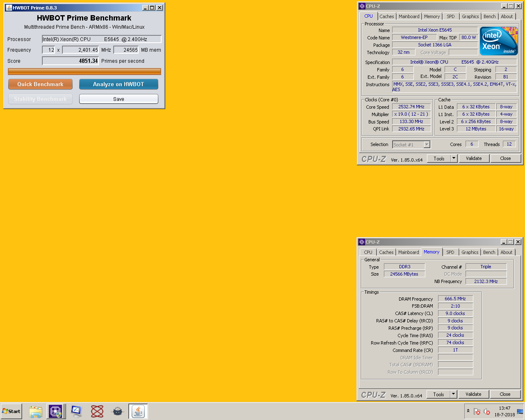Open Bench tab in bottom CPU-Z window
The width and height of the screenshot is (525, 420).
click(x=489, y=252)
